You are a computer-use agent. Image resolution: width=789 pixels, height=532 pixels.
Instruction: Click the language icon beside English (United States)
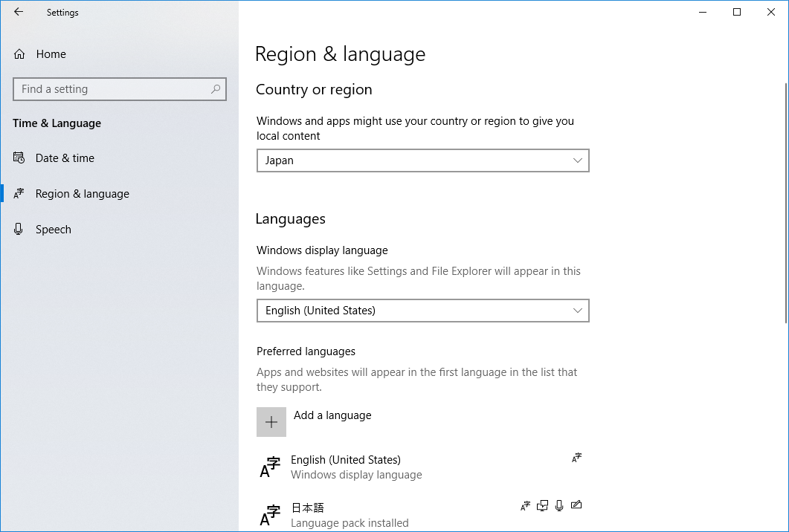click(270, 467)
